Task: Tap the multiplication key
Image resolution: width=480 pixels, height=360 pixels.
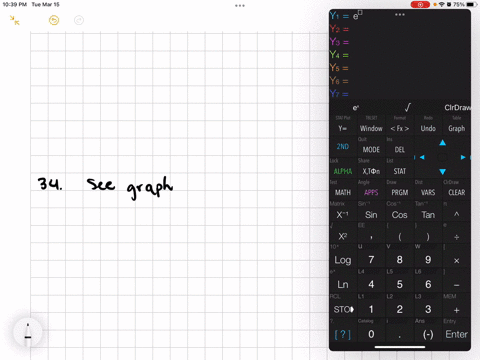Action: point(456,260)
